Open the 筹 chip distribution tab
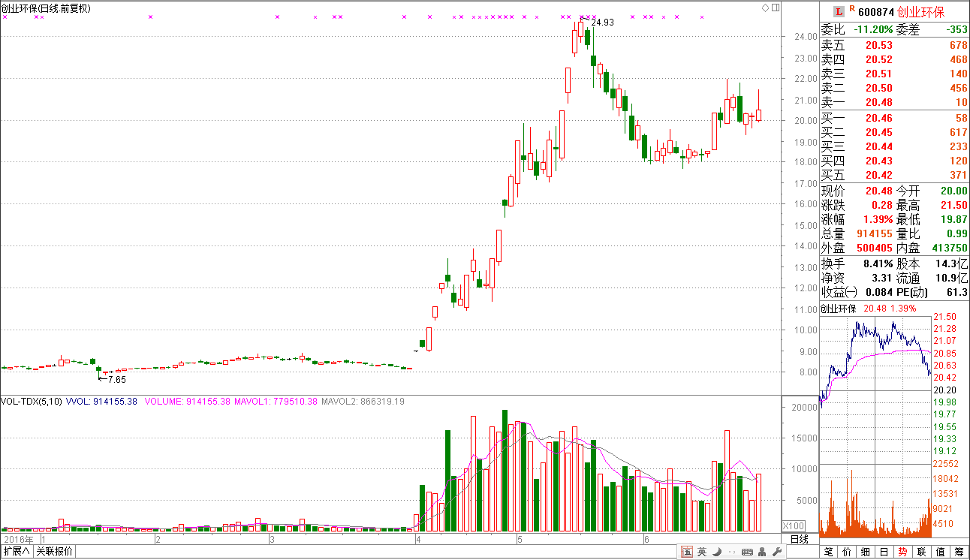 click(959, 552)
